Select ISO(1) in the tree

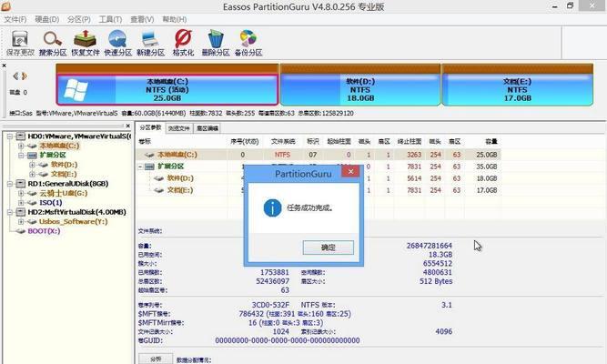click(50, 203)
